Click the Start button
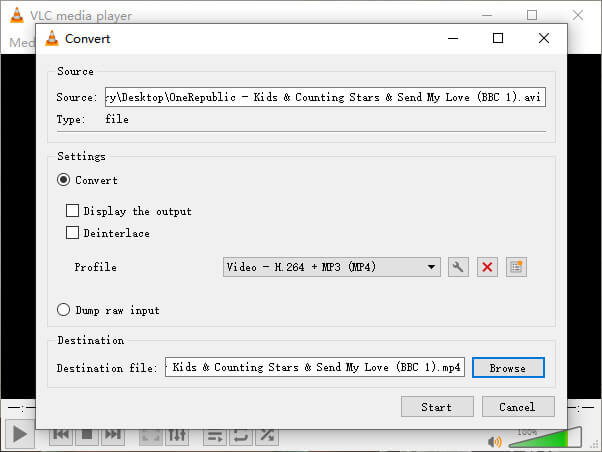 click(x=437, y=407)
